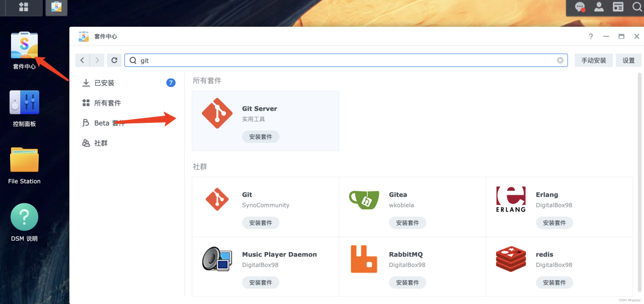This screenshot has height=304, width=644.
Task: Install the Git Server package
Action: pyautogui.click(x=261, y=137)
